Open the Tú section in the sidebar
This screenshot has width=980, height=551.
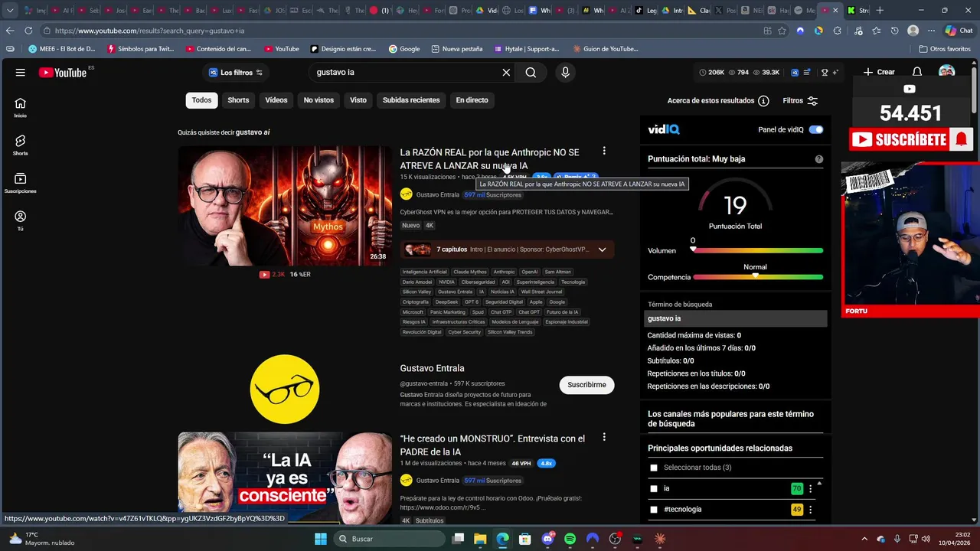(x=21, y=220)
